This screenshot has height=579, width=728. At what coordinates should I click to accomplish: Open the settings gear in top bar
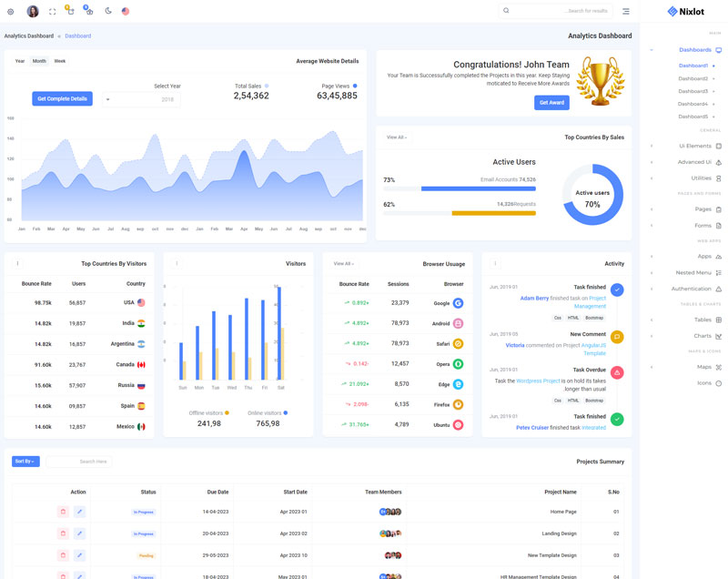[x=11, y=12]
